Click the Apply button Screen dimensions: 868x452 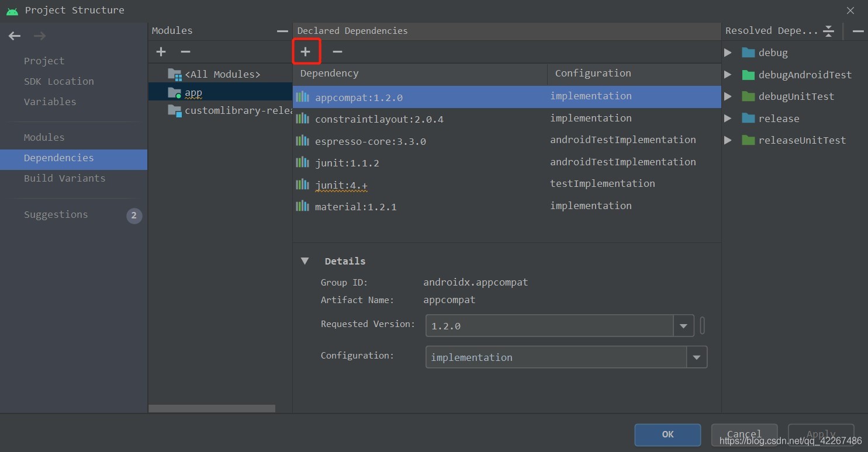coord(821,434)
